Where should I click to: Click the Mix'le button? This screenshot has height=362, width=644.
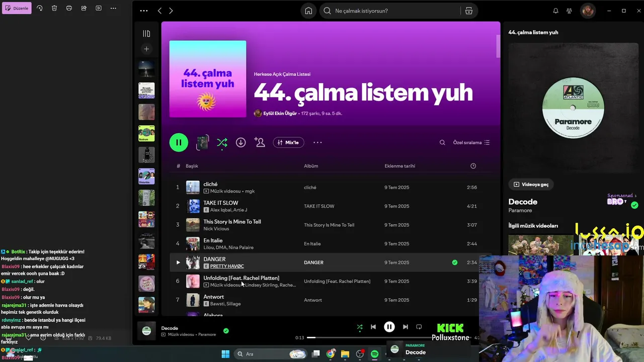288,142
